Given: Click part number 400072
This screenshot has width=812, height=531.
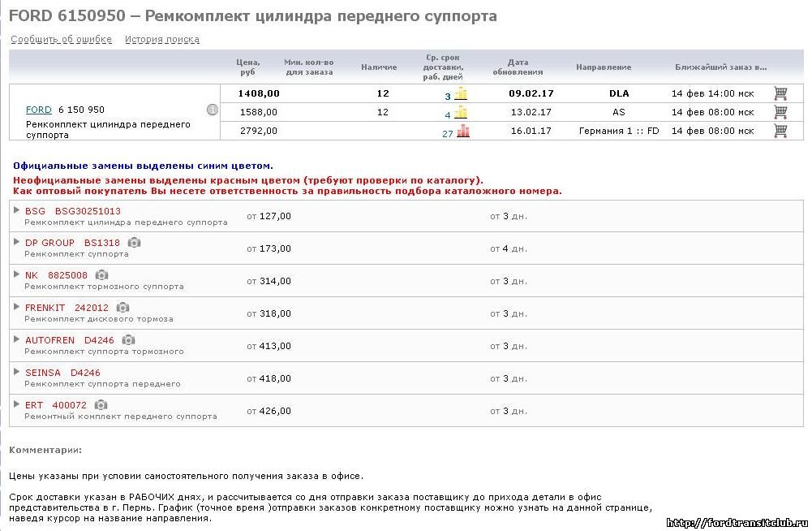Looking at the screenshot, I should click(x=70, y=405).
